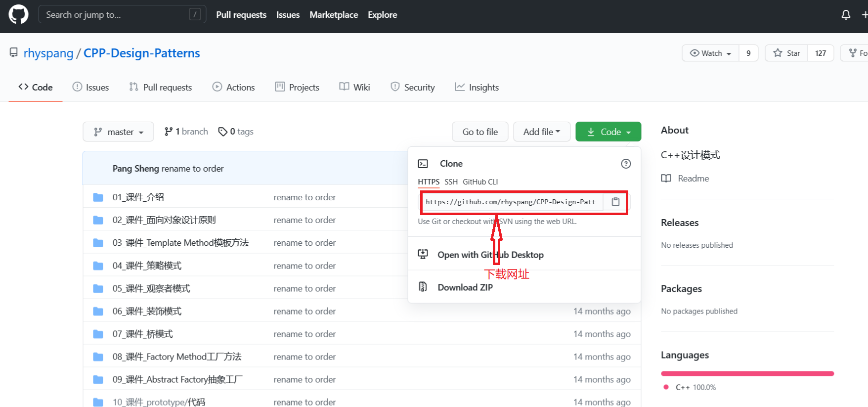View the 1 branch link
Screen dimensions: 868x407
click(186, 132)
